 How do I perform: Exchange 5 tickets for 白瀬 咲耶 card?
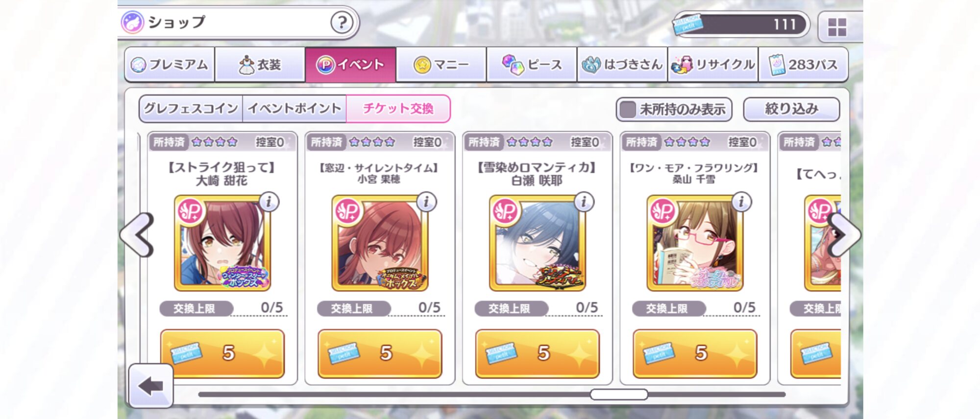(x=538, y=353)
